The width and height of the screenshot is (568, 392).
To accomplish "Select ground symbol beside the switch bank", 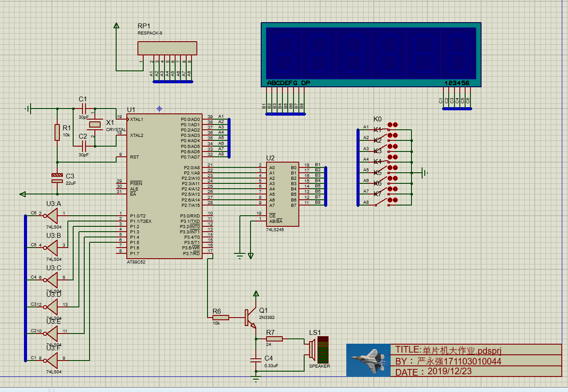I will tap(425, 173).
